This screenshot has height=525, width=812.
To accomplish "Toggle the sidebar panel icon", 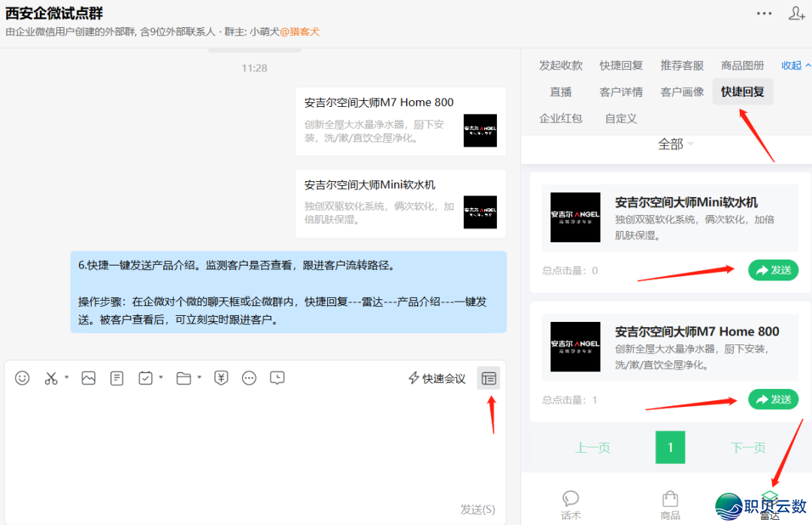I will click(x=489, y=378).
